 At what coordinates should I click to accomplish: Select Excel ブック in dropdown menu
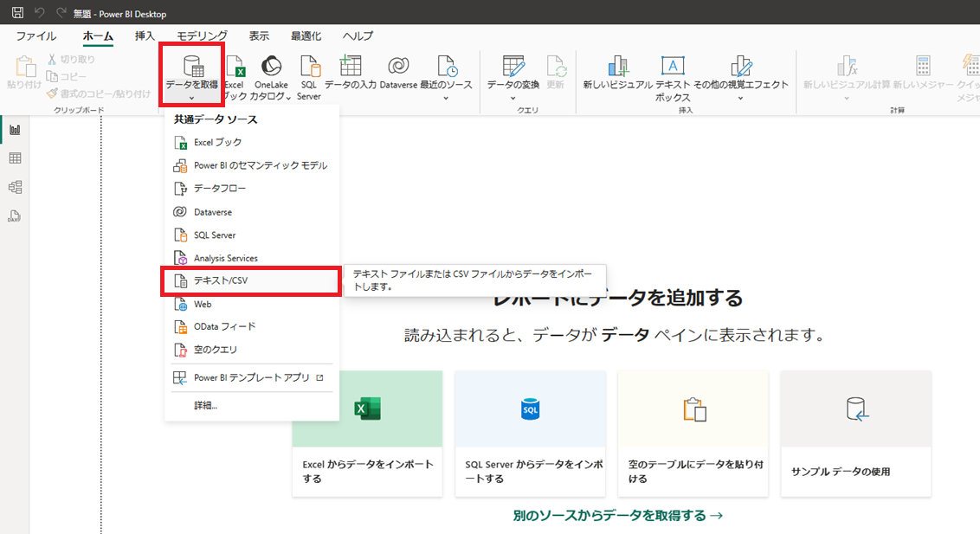[251, 143]
